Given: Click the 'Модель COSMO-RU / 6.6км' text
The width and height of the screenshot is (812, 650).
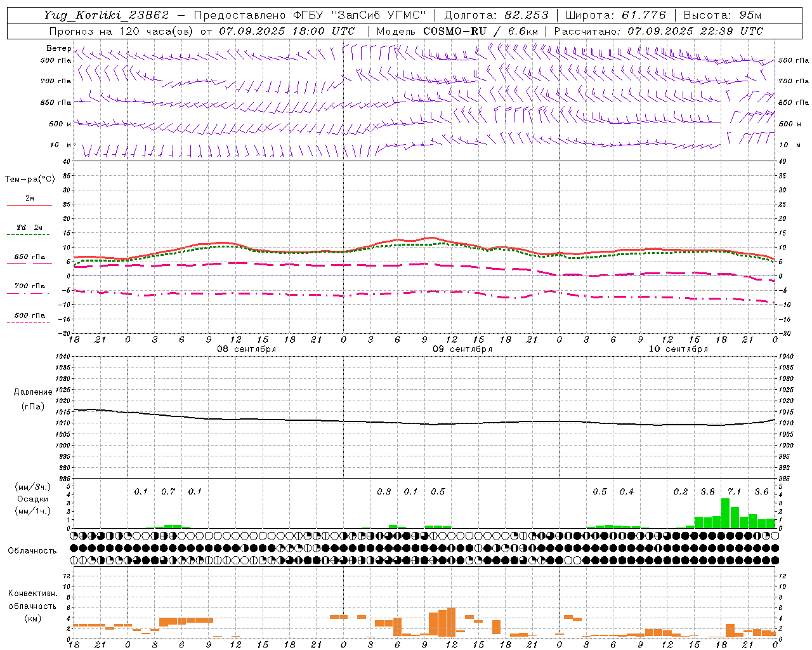Looking at the screenshot, I should [x=457, y=31].
